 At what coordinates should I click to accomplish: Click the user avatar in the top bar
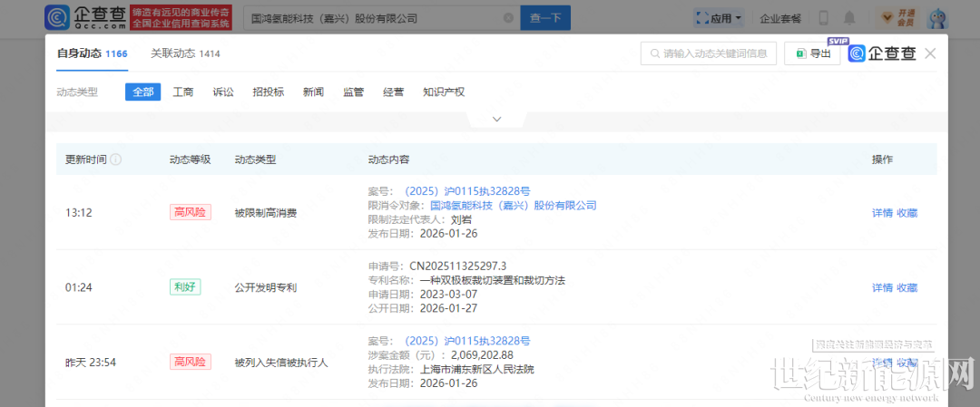[x=939, y=17]
